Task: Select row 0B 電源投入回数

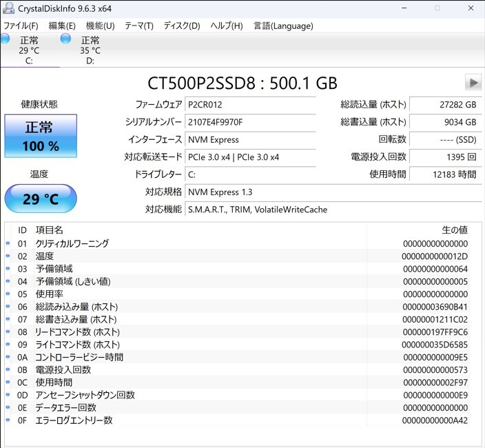Action: click(x=237, y=370)
